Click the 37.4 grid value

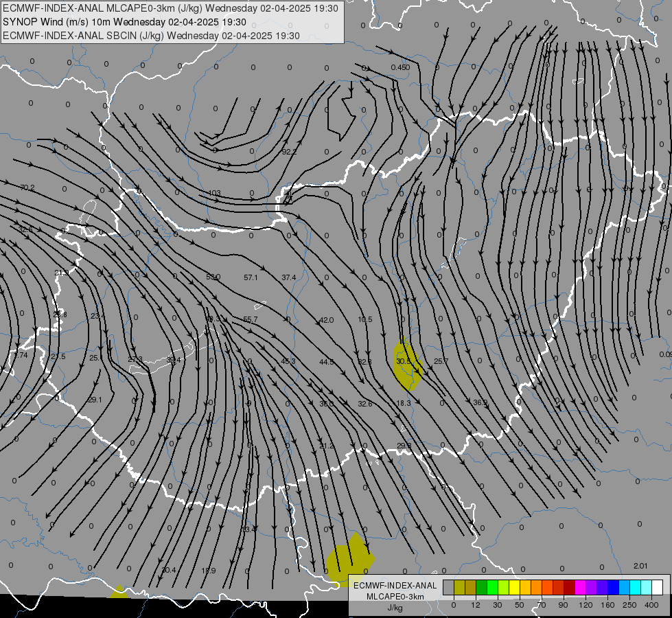coord(289,277)
